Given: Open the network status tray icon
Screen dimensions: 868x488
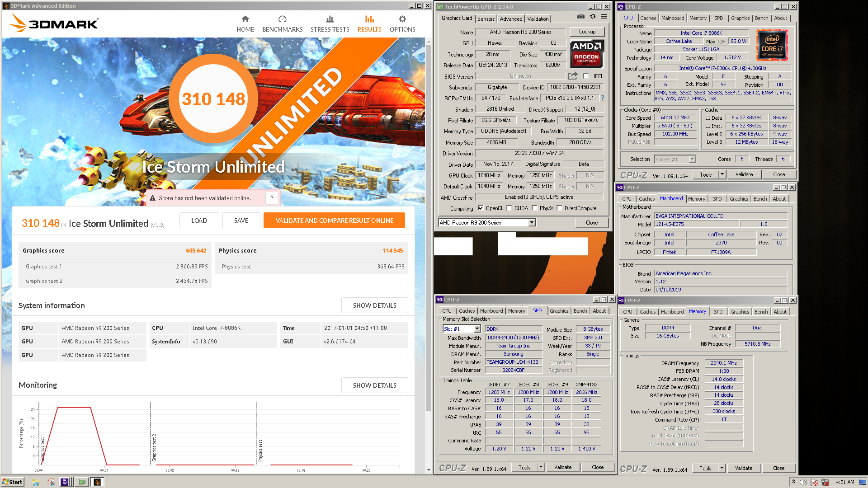Looking at the screenshot, I should [825, 482].
